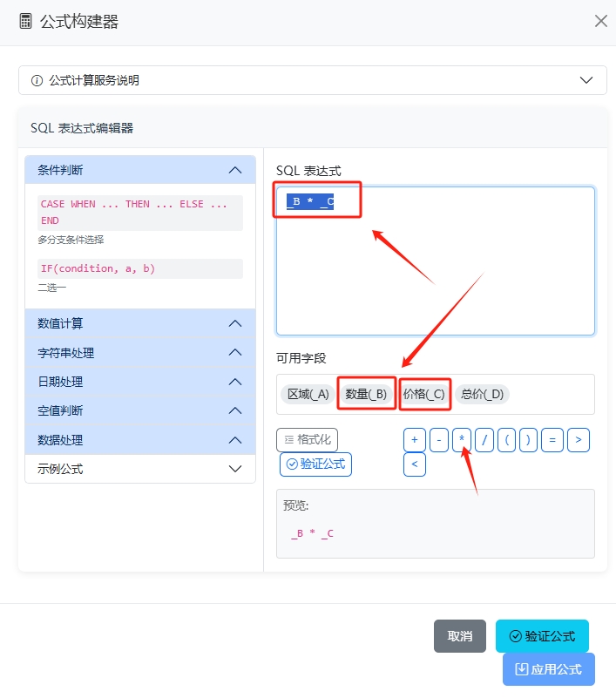The width and height of the screenshot is (616, 698).
Task: Click the 可用字段 label
Action: coord(301,358)
